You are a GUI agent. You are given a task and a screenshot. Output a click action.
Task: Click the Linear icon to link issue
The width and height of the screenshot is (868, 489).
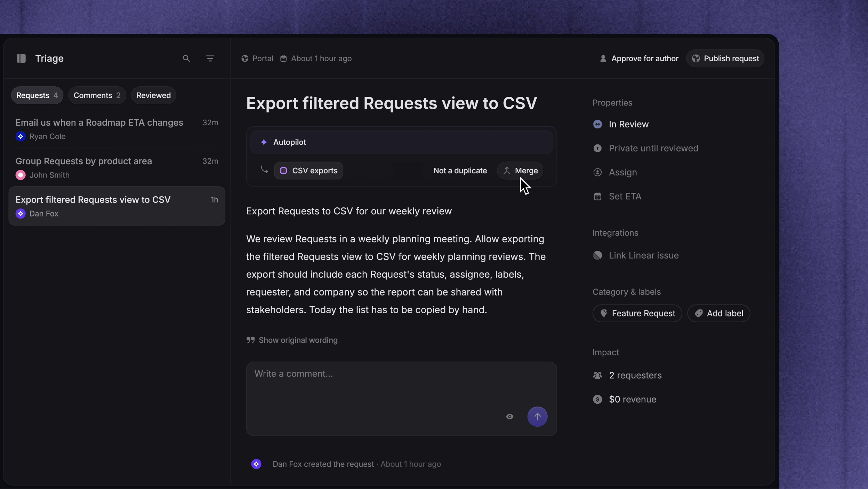597,255
